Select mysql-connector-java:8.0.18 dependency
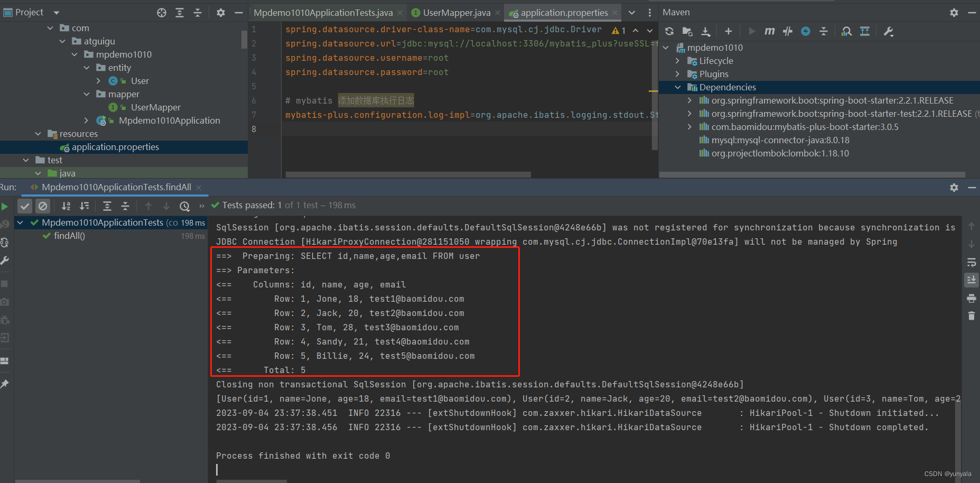Screen dimensions: 980x483 click(x=780, y=140)
